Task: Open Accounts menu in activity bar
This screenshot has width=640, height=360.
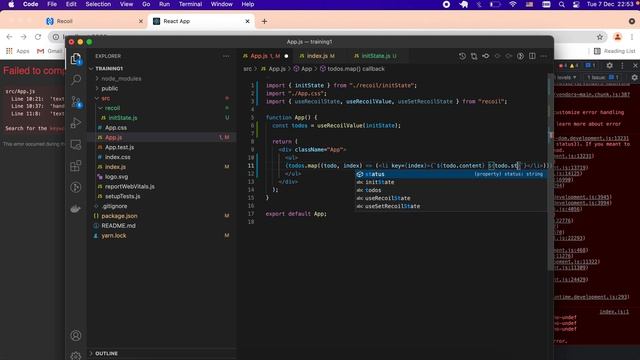Action: tap(76, 336)
